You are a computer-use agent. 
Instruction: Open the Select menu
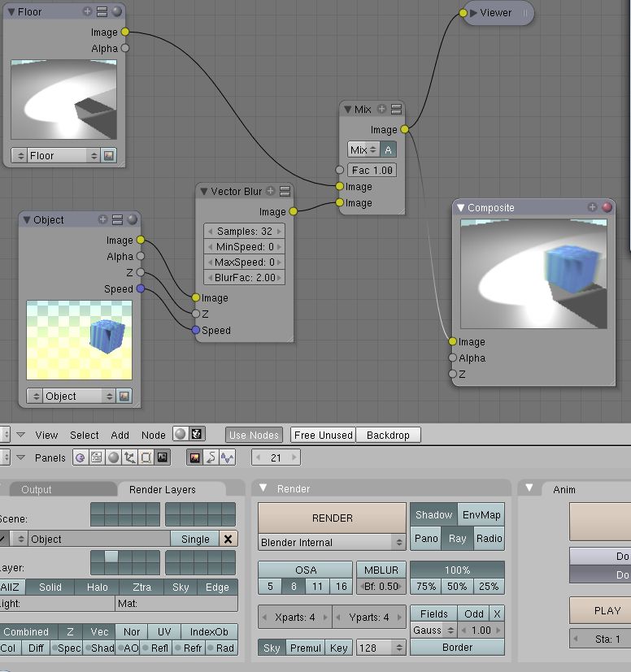(84, 435)
